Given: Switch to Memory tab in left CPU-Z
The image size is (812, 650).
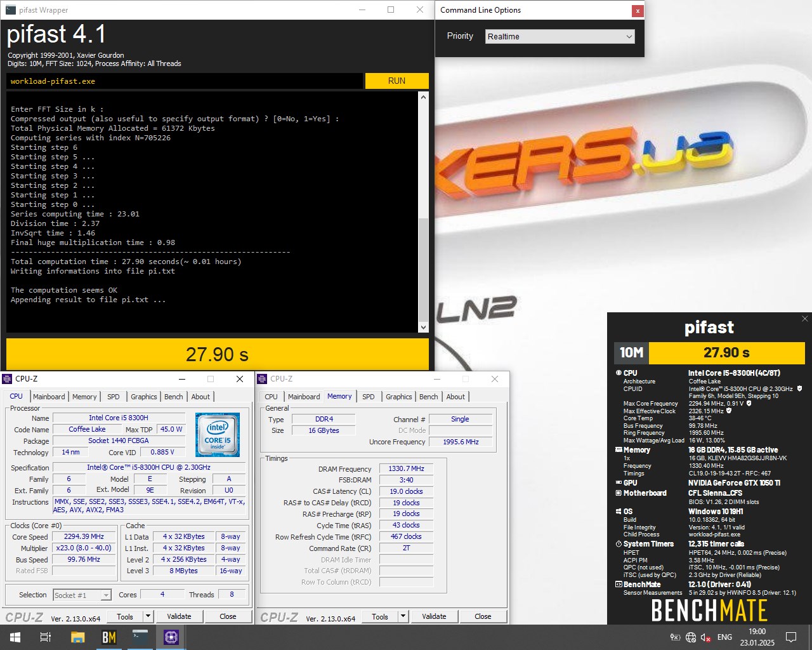Looking at the screenshot, I should point(84,397).
